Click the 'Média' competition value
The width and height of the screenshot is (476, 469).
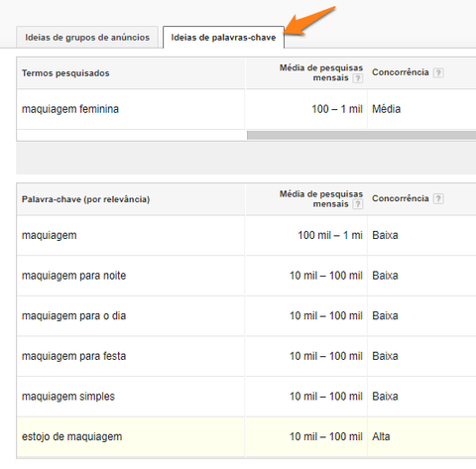coord(387,109)
